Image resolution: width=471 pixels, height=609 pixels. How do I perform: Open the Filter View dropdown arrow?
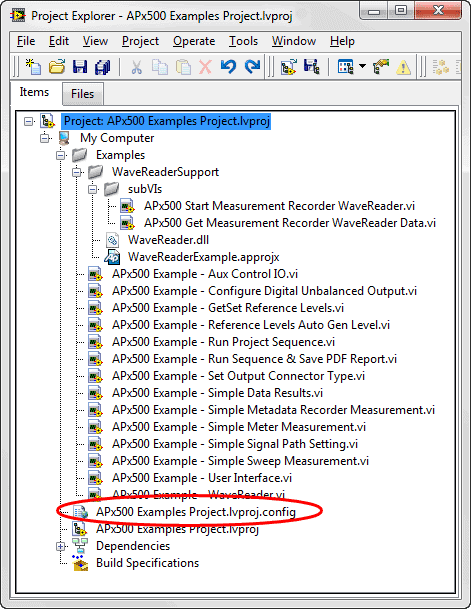(x=362, y=66)
